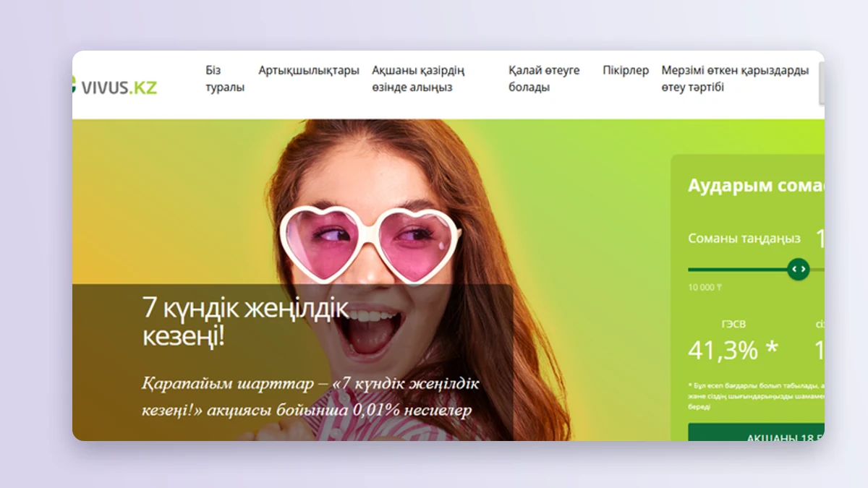This screenshot has width=868, height=488.
Task: Click the 7 күндік жеңілдік кезеңі! heading
Action: point(246,322)
